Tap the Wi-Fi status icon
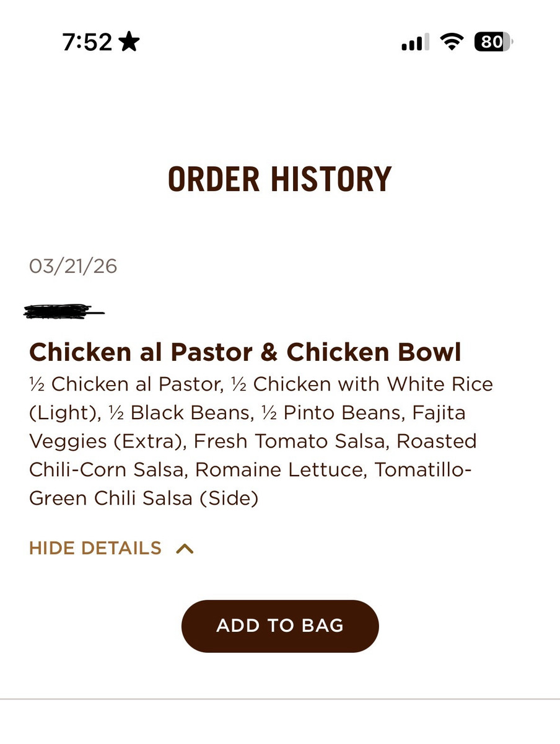The image size is (560, 744). tap(452, 42)
